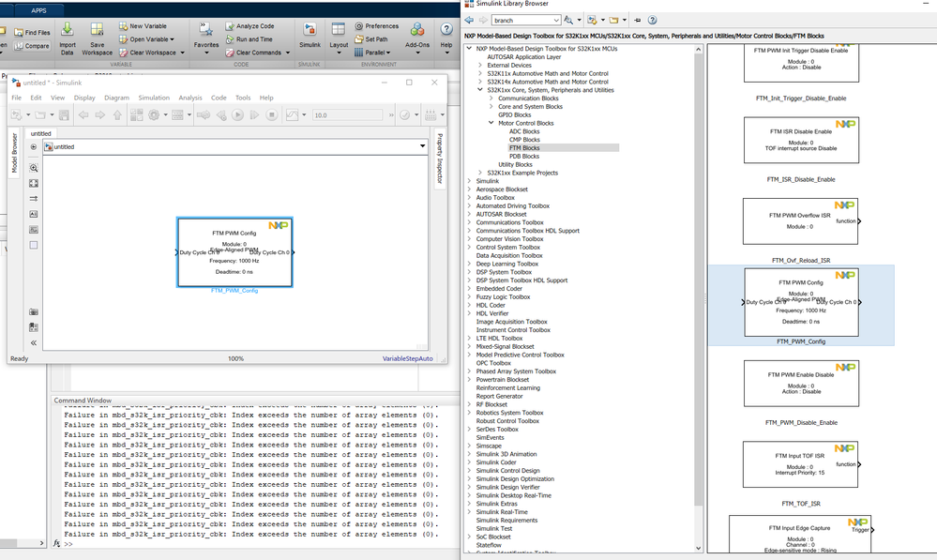The image size is (937, 560).
Task: Open File menu in Simulink window
Action: [17, 98]
